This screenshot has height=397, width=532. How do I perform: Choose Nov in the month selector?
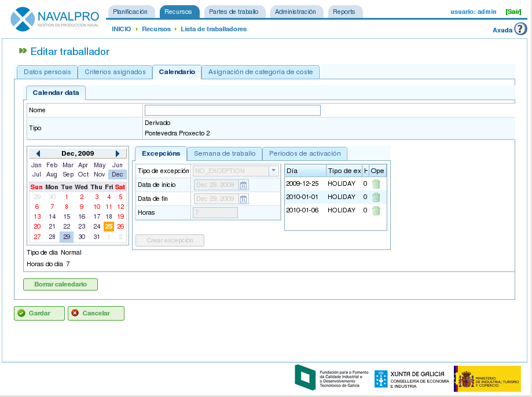coord(99,174)
